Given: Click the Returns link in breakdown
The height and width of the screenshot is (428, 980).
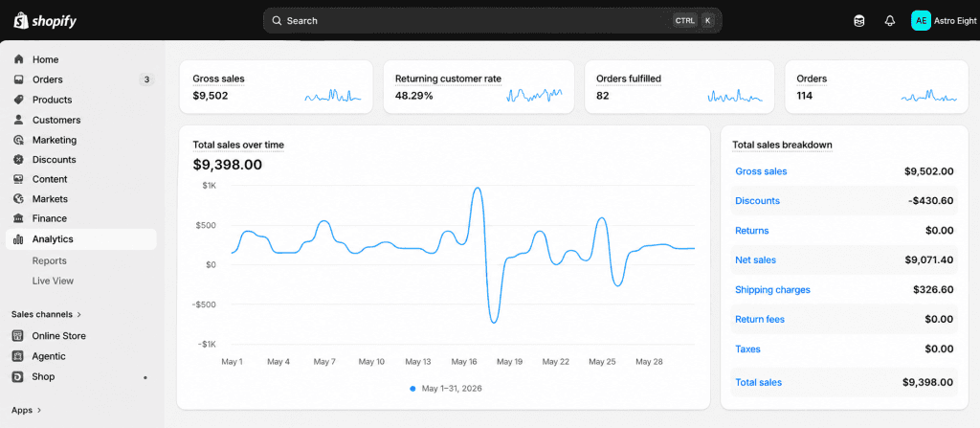Looking at the screenshot, I should click(752, 230).
